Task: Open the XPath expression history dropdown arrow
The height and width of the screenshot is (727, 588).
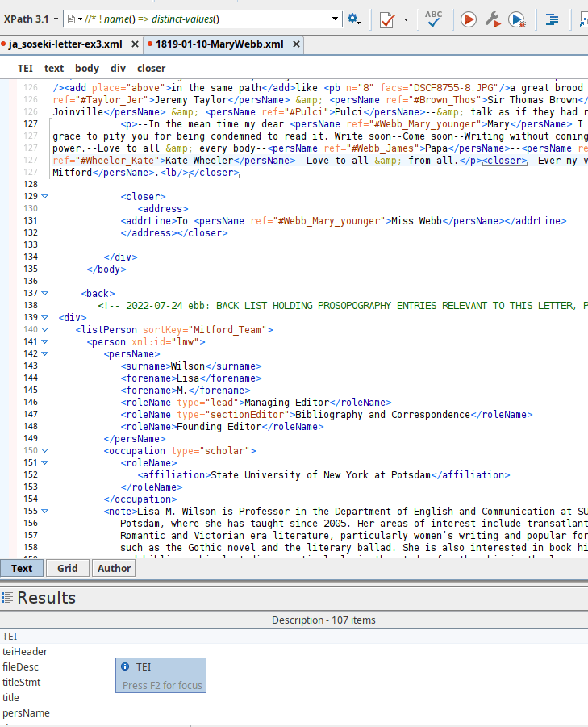Action: 335,19
